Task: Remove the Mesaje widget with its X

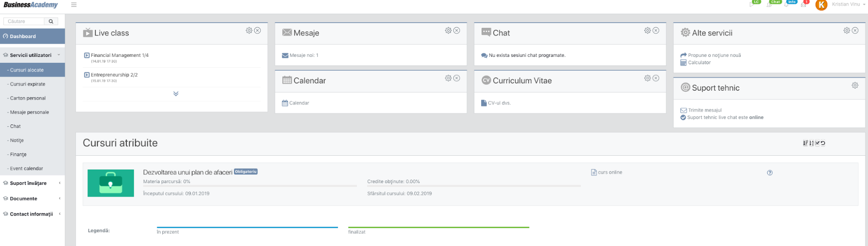Action: coord(456,30)
